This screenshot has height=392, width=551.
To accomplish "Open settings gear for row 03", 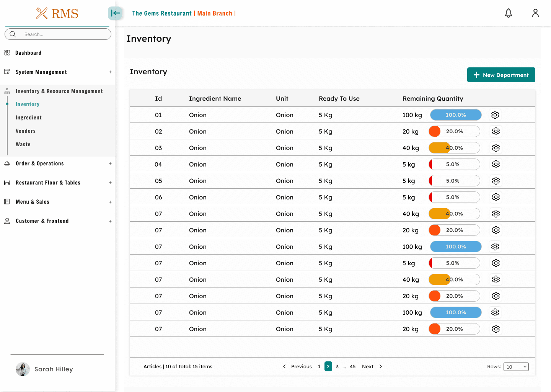I will [x=496, y=148].
